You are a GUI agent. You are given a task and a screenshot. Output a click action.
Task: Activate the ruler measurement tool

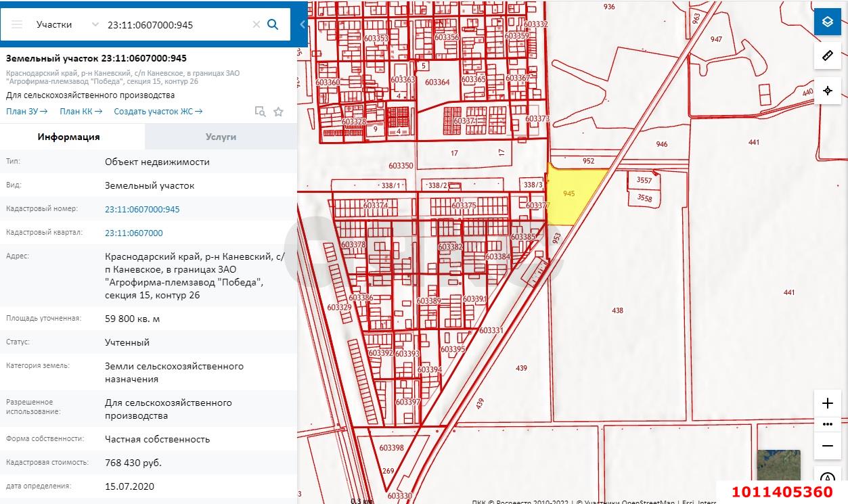[x=827, y=55]
